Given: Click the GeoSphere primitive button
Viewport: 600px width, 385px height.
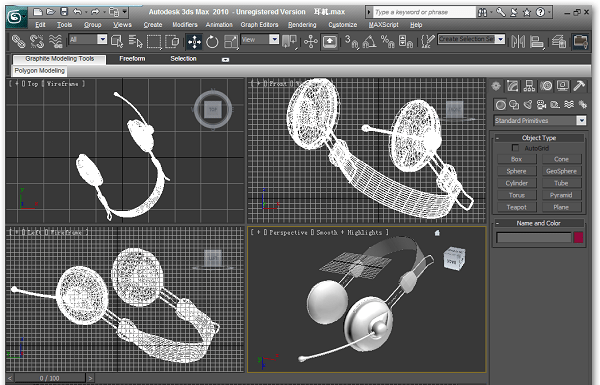Looking at the screenshot, I should coord(561,171).
